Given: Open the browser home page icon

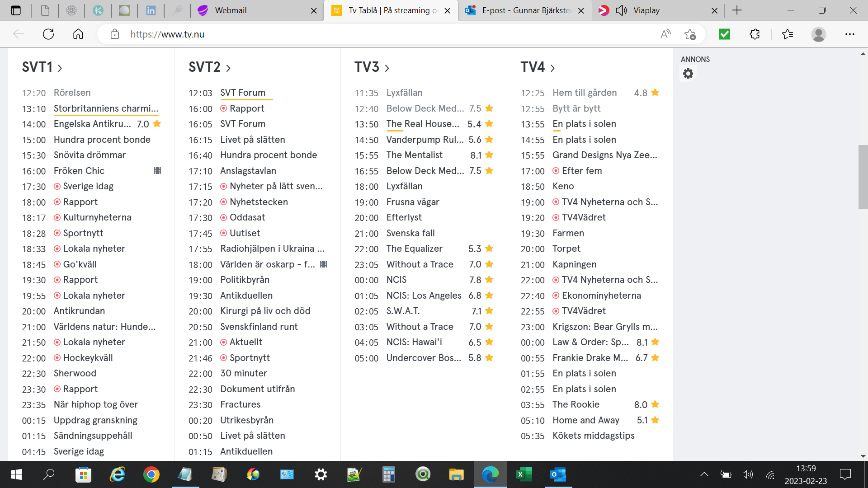Looking at the screenshot, I should pos(78,34).
